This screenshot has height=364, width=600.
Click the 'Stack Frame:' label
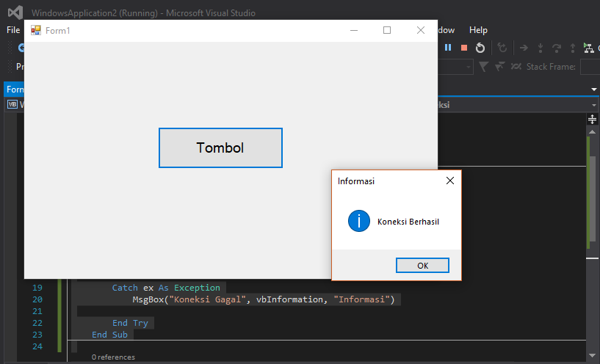[x=551, y=67]
